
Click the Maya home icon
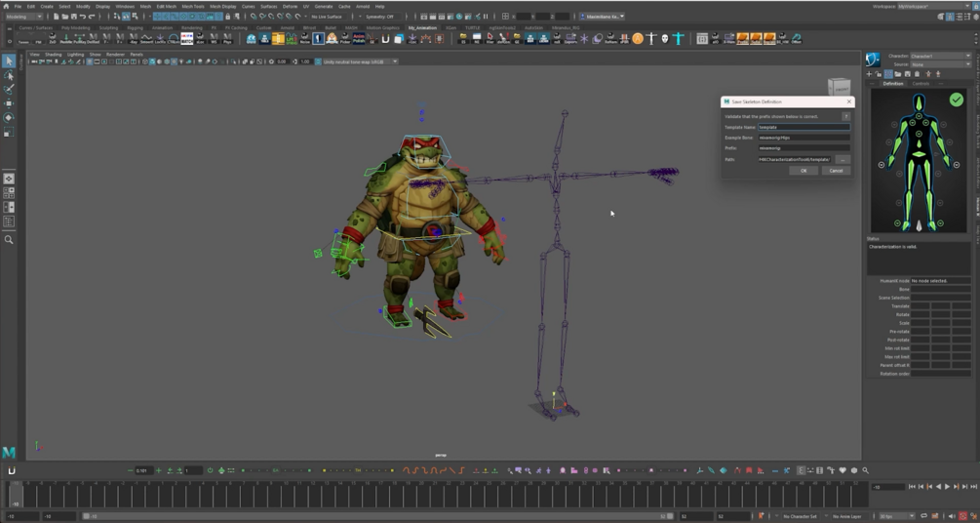point(6,6)
